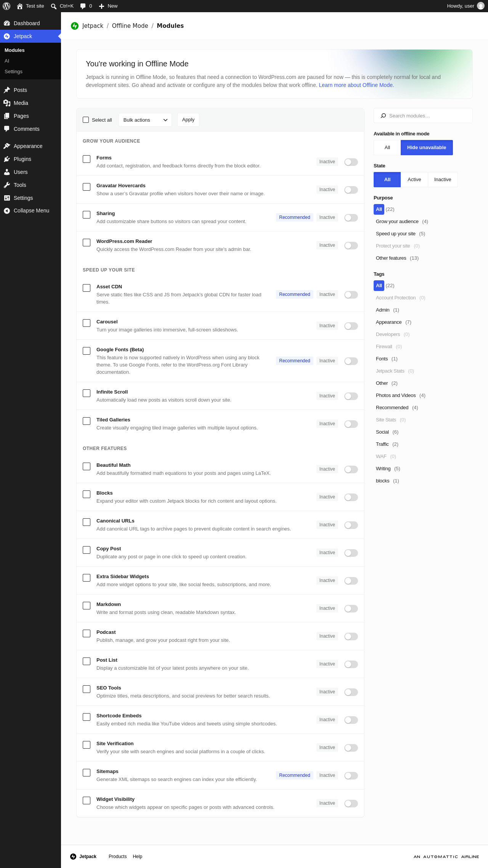Click the An Automattic Airline footer text

pyautogui.click(x=446, y=857)
